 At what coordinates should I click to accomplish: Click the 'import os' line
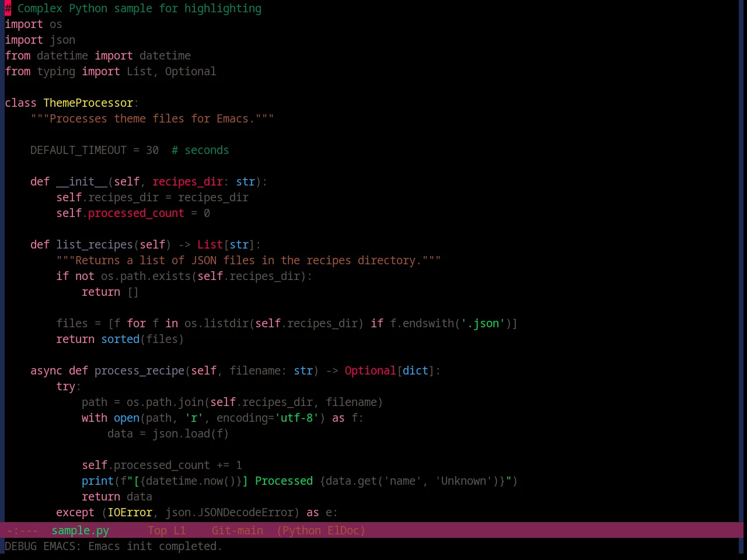33,24
